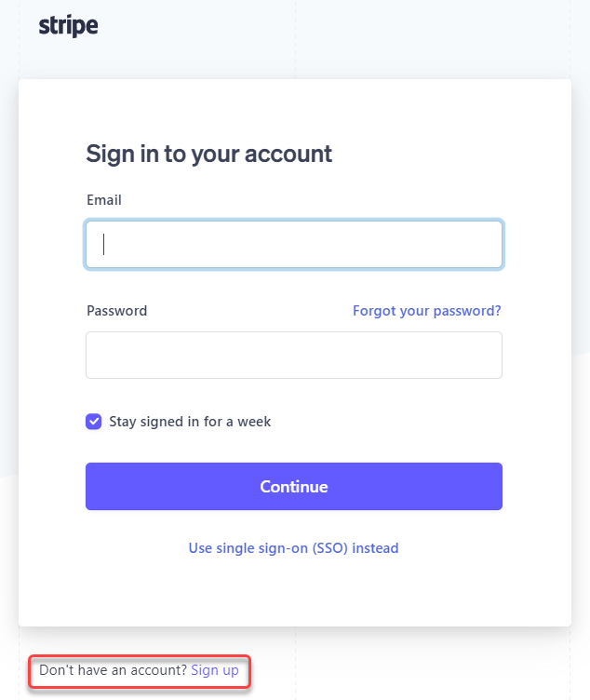Screen dimensions: 590x700
Task: Use single sign-on (SSO) instead
Action: (294, 547)
